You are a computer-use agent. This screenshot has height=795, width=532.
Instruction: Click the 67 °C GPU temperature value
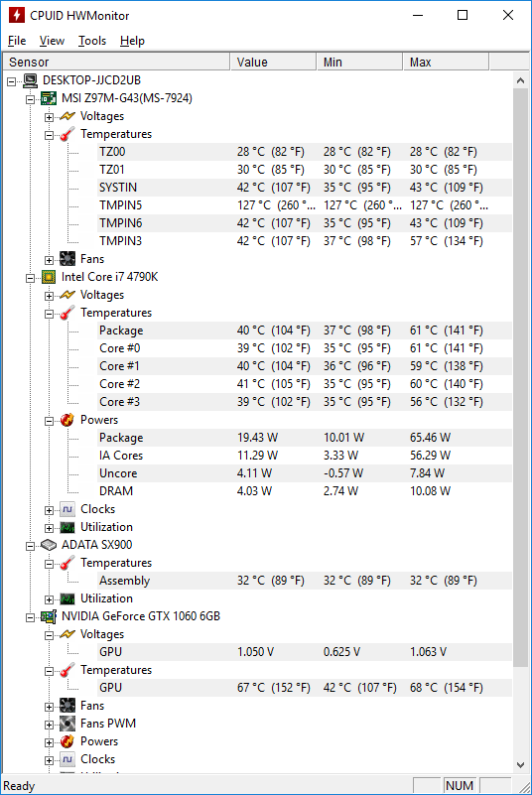273,688
